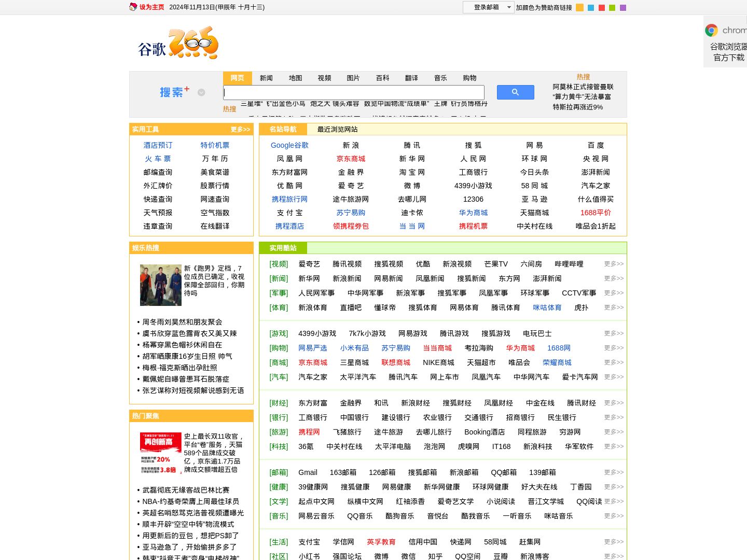Open hot search 阿莫林正式接管曼联
Screen dimensions: 747x560
pos(583,87)
